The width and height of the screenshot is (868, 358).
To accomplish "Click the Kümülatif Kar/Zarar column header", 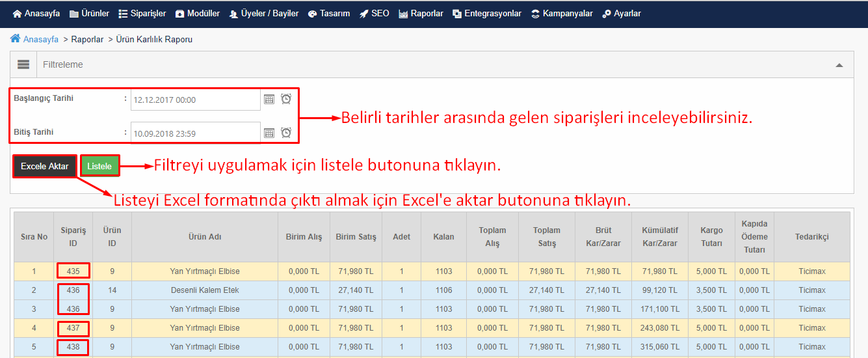I will tap(660, 237).
